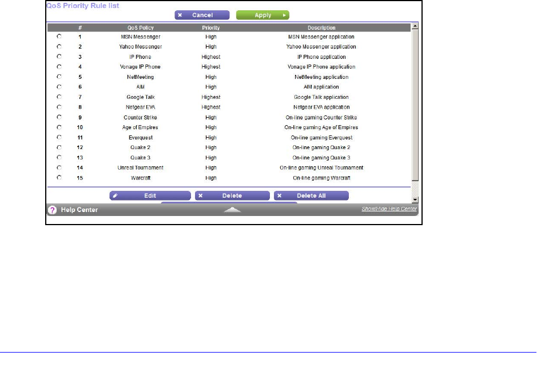The height and width of the screenshot is (392, 537).
Task: Click the green Apply button
Action: [x=262, y=15]
